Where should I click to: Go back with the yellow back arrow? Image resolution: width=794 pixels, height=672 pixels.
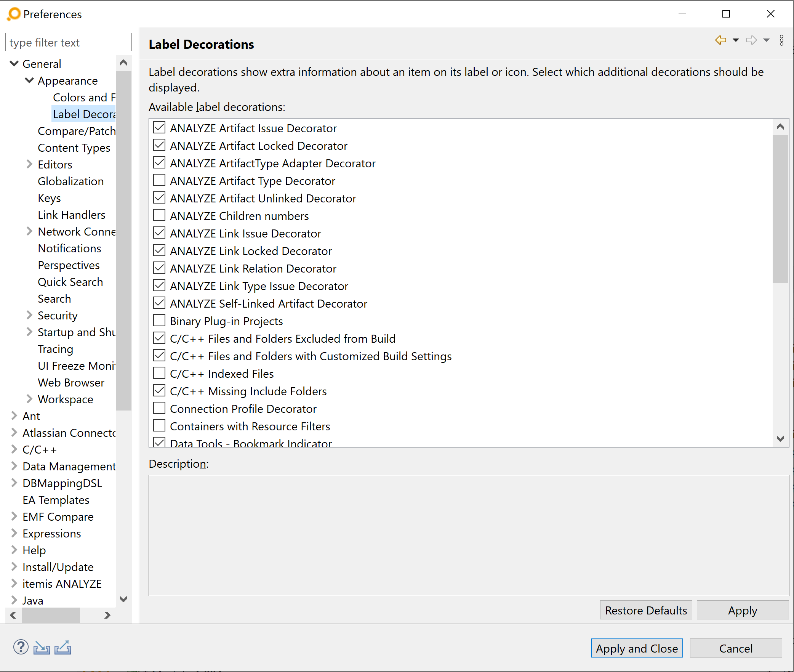pos(720,40)
